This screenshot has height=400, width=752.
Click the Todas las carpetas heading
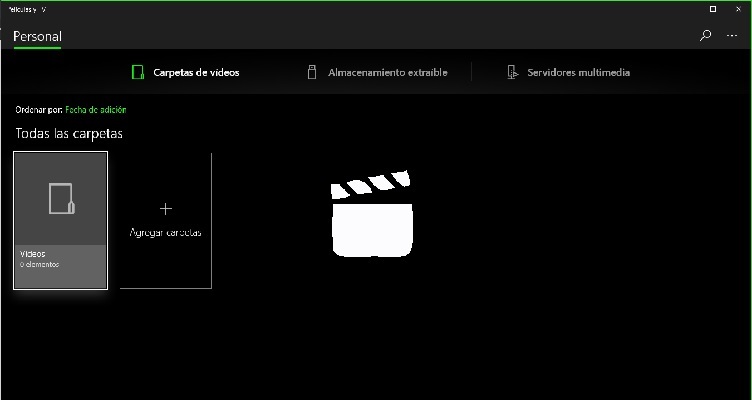click(69, 133)
